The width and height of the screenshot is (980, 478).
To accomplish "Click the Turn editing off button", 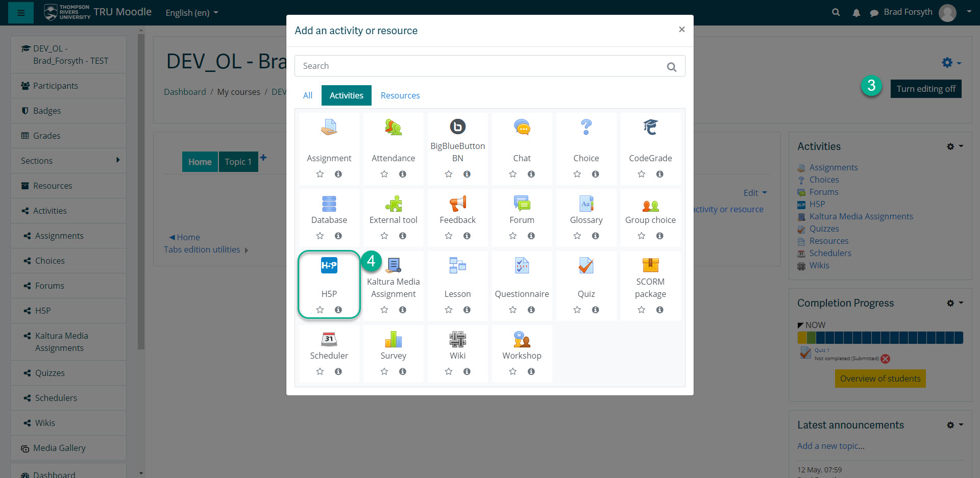I will pyautogui.click(x=925, y=89).
